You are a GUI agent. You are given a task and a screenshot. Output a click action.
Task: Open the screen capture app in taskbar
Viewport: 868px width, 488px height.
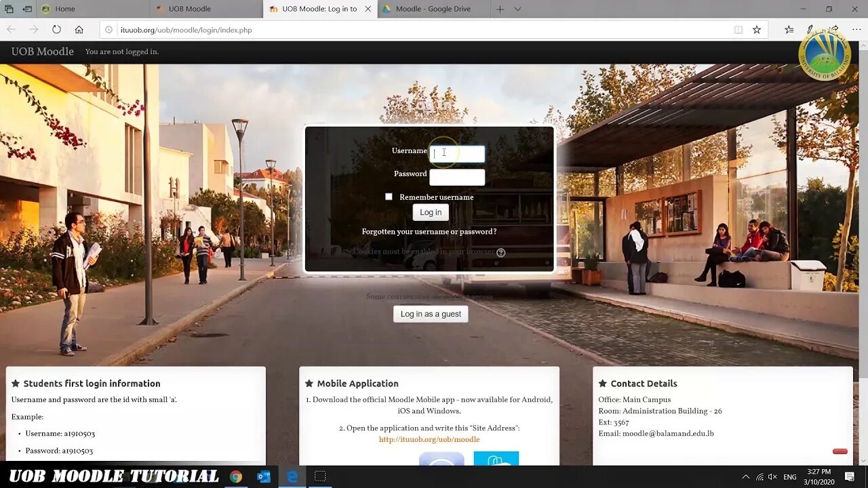point(320,476)
